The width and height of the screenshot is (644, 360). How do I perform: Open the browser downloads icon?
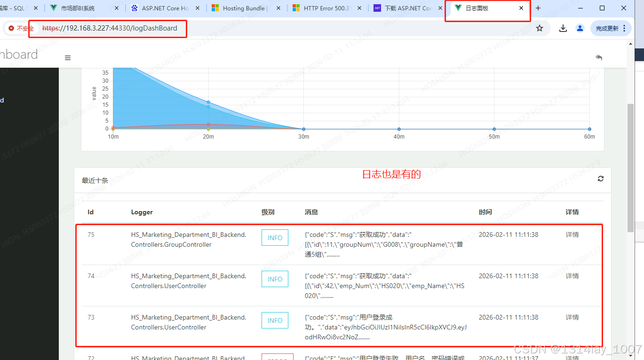(563, 28)
